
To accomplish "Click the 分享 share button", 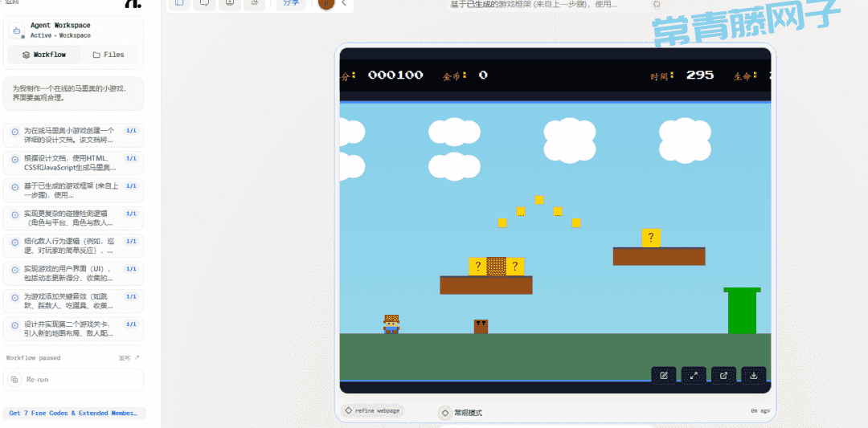I will tap(291, 3).
